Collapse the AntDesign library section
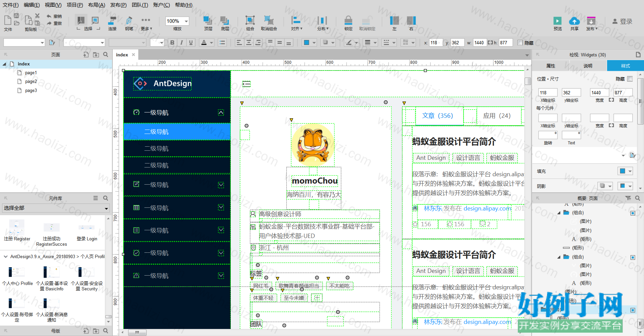Image resolution: width=644 pixels, height=336 pixels. click(x=6, y=256)
